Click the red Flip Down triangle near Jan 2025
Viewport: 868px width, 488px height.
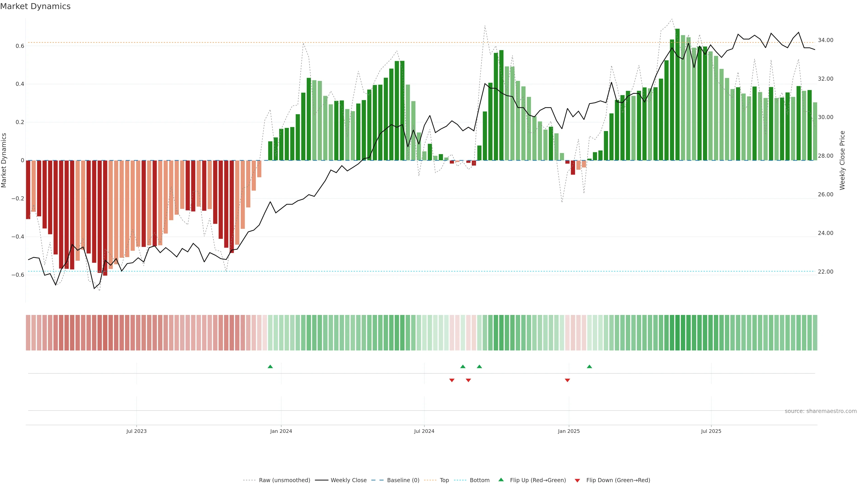567,380
